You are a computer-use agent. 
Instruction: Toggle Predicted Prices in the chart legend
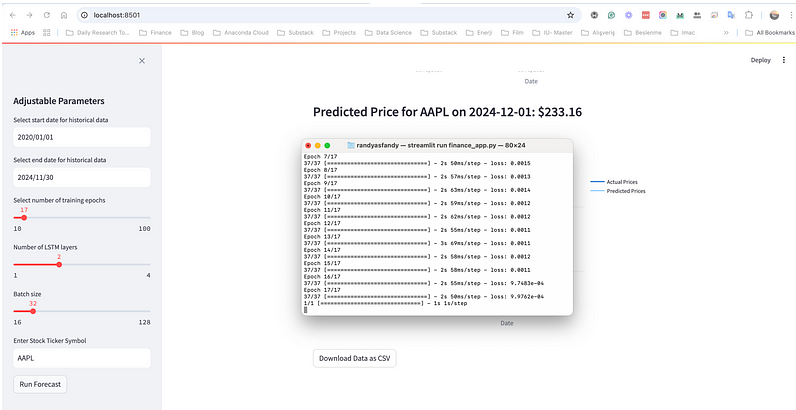pos(617,191)
